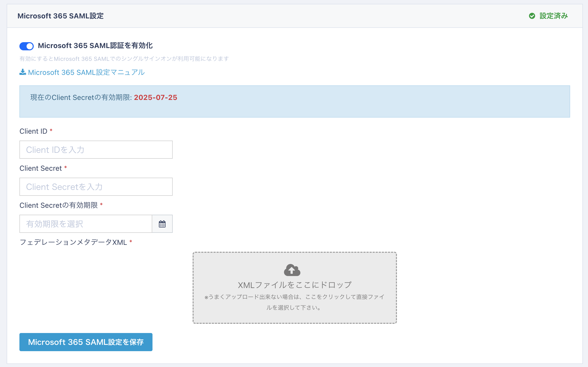Click the Client Secret expiration notice banner
This screenshot has height=367, width=588.
294,101
